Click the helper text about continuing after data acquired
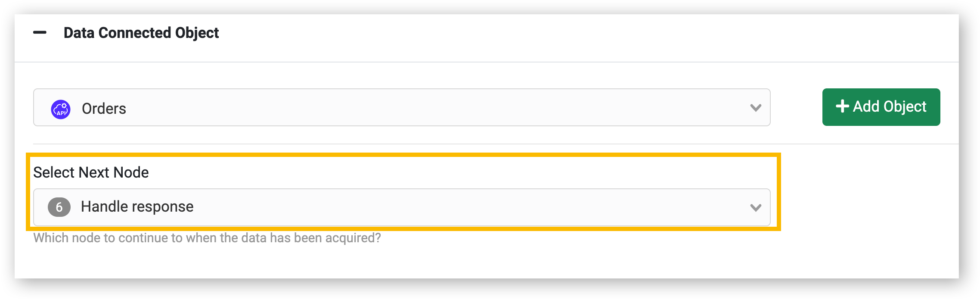 207,238
